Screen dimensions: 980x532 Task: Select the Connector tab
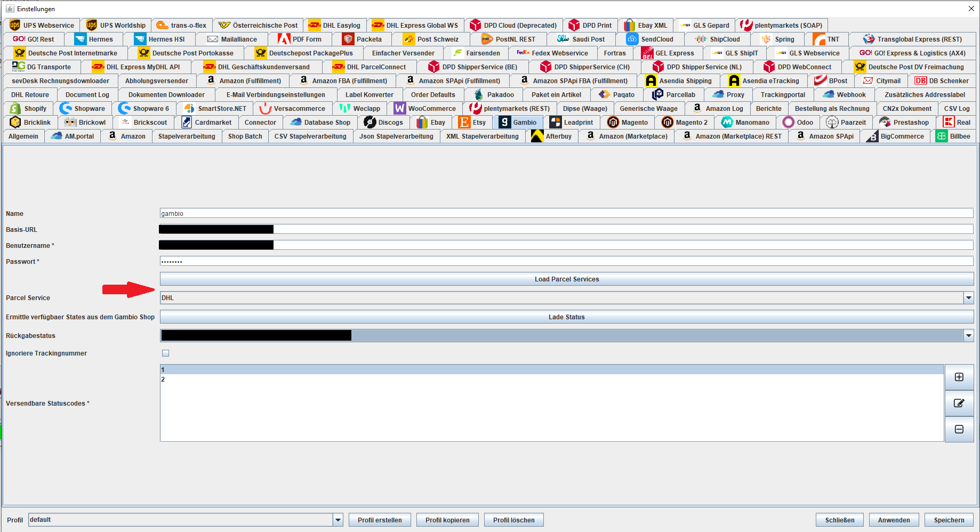click(260, 123)
